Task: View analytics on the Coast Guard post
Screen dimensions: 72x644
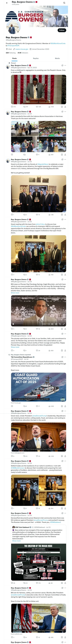Action: (x=49, y=406)
